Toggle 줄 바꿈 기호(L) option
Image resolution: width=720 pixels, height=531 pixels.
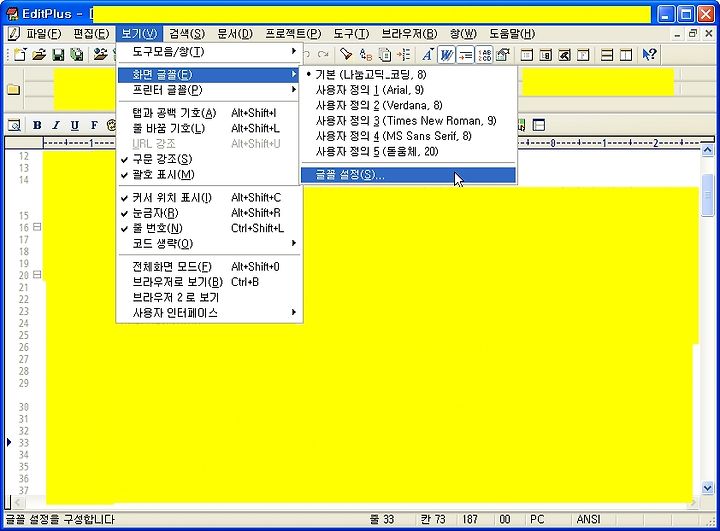pos(209,129)
